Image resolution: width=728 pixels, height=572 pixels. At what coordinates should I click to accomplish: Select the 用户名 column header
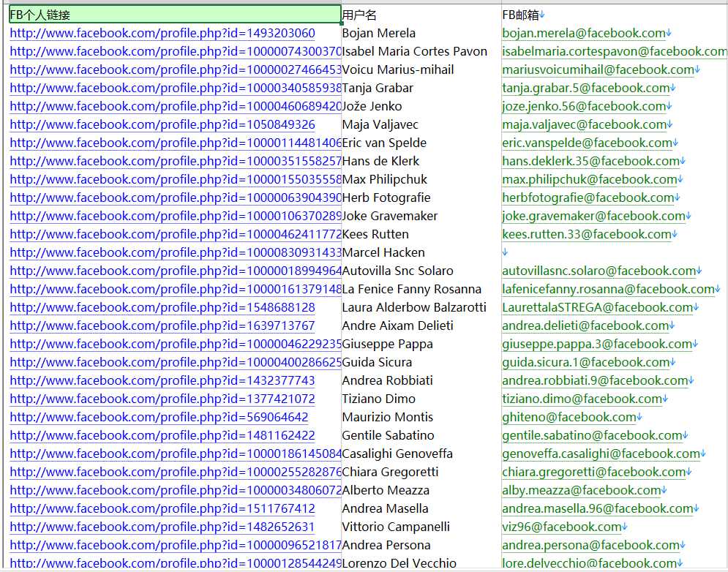(359, 15)
